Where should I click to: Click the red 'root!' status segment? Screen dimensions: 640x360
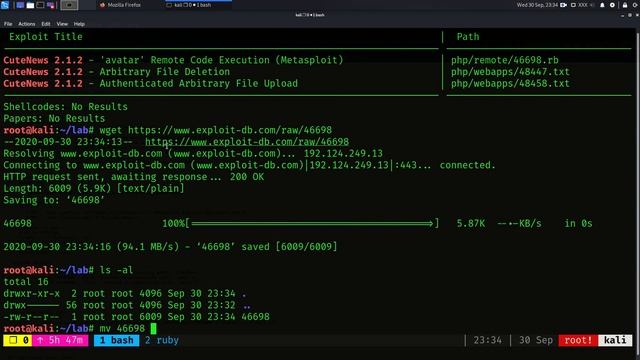coord(578,340)
